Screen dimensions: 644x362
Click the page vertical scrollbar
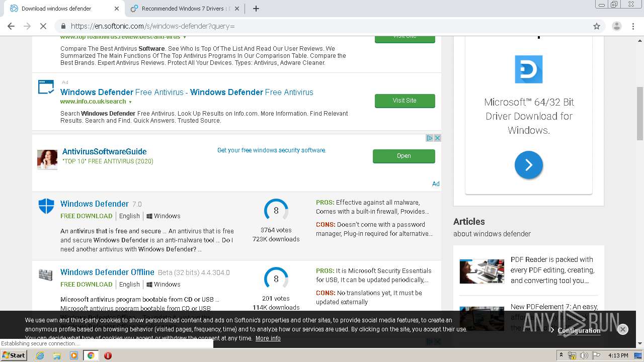[x=640, y=114]
